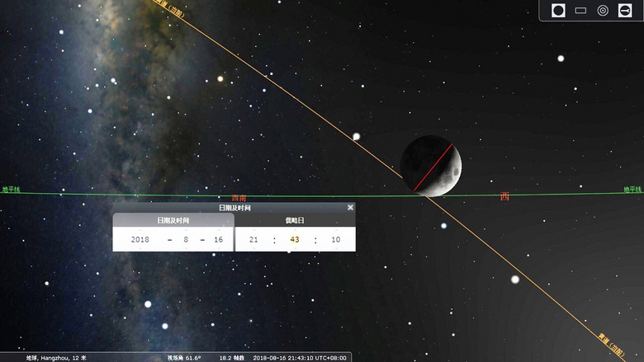Image resolution: width=644 pixels, height=362 pixels.
Task: Switch to the 儒略日 tab
Action: pyautogui.click(x=295, y=220)
